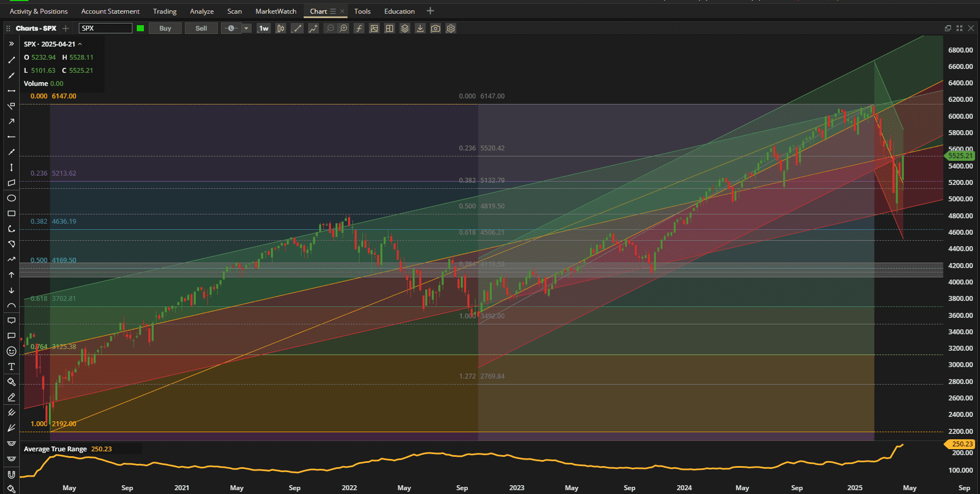Select the up arrow marker tool
980x494 pixels.
[11, 275]
